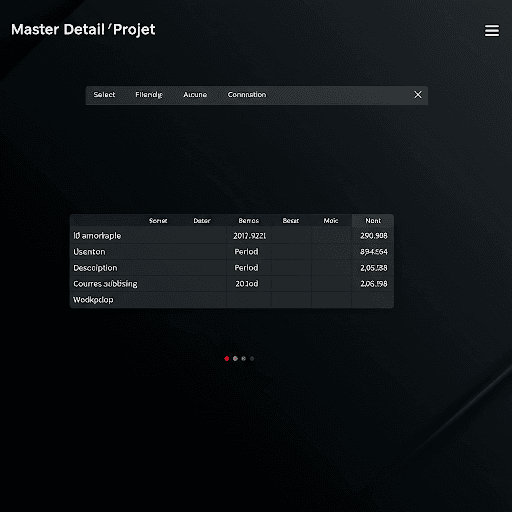
Task: Click 'Period' cell in Usenton row
Action: click(x=246, y=252)
